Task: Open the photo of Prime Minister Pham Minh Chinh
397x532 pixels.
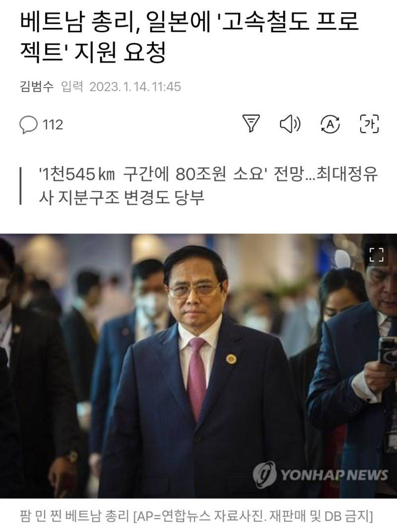Action: (198, 366)
